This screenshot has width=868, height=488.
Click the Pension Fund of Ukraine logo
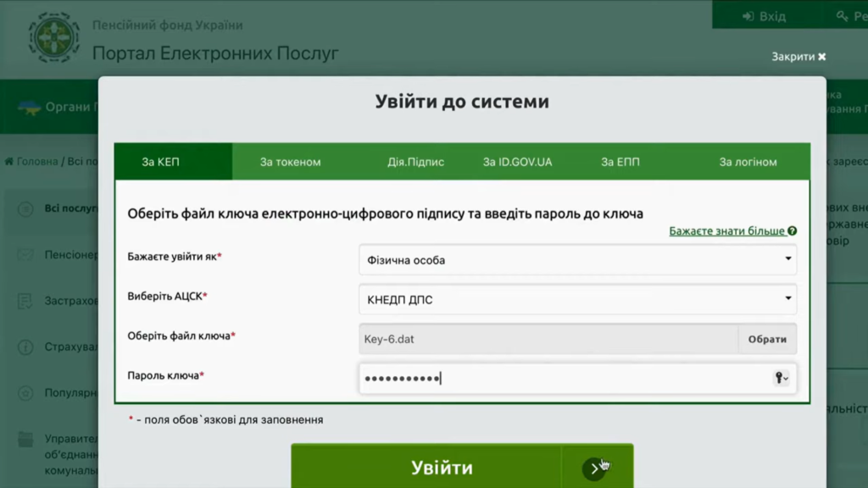coord(54,38)
